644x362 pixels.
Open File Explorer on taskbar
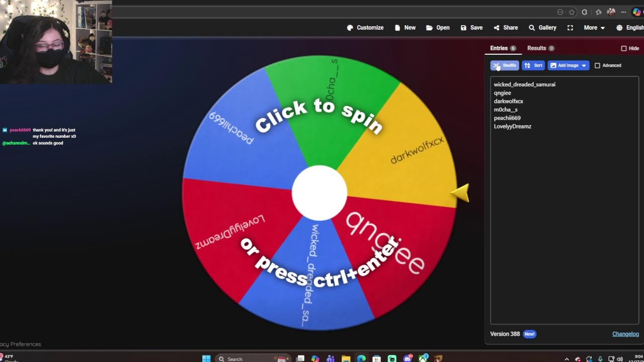pos(346,358)
